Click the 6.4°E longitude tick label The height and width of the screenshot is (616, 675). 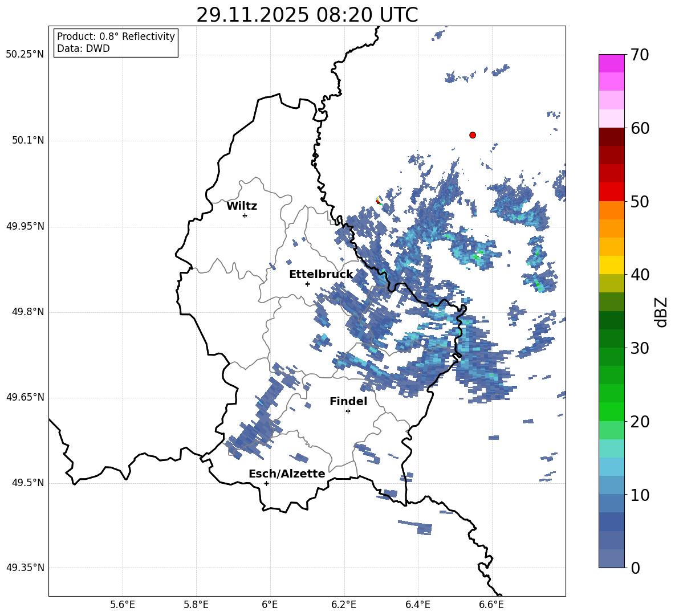(417, 605)
